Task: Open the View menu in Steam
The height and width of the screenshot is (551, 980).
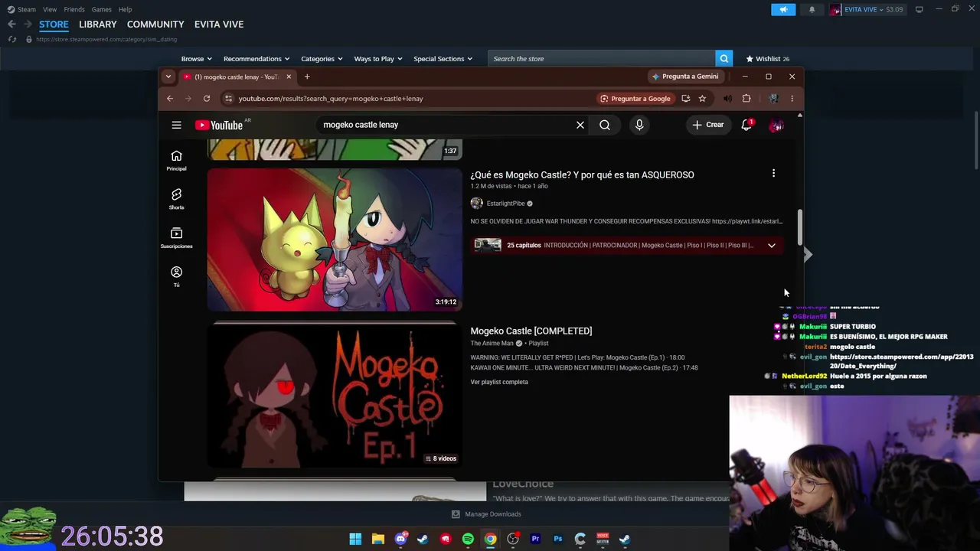Action: click(50, 9)
